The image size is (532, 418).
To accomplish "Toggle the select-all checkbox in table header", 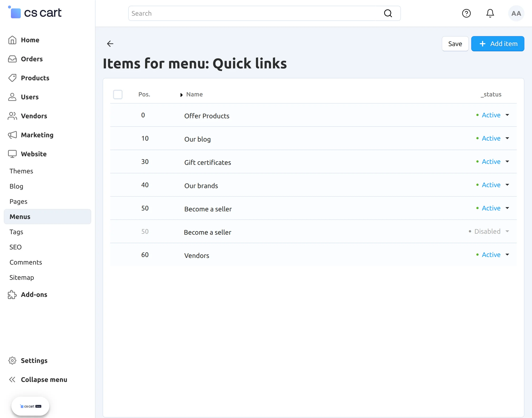I will click(x=118, y=95).
